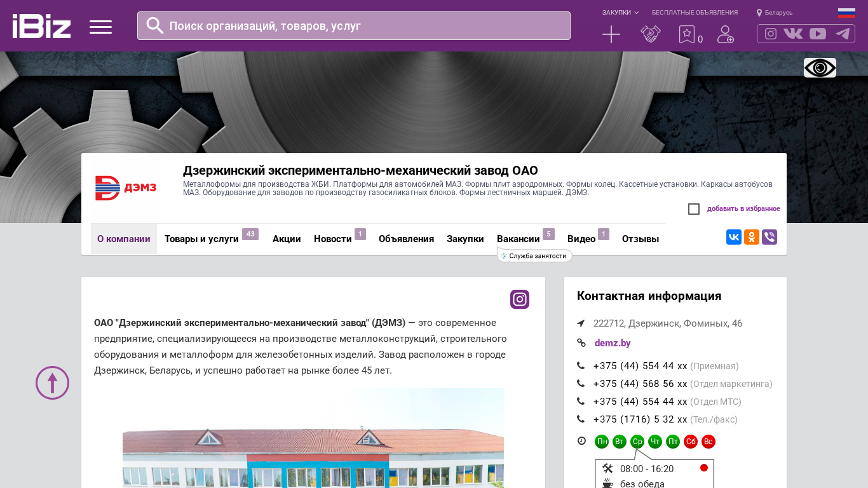This screenshot has width=868, height=488.
Task: Open the hamburger main menu
Action: (x=100, y=27)
